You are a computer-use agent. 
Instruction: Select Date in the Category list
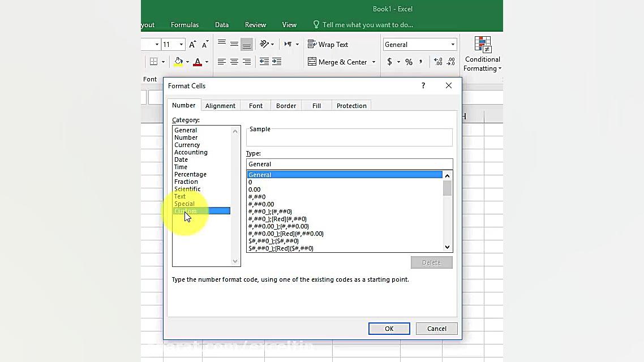click(181, 160)
